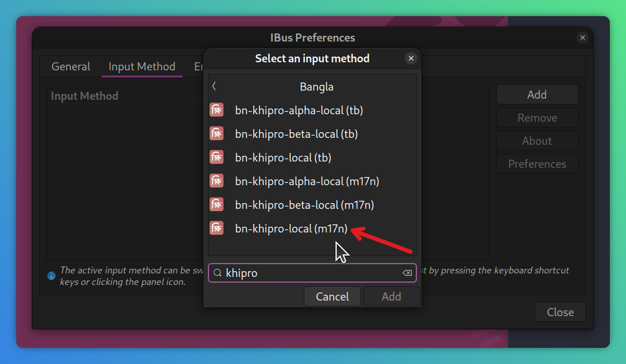
Task: Click the info icon beside the hint text
Action: pos(51,276)
